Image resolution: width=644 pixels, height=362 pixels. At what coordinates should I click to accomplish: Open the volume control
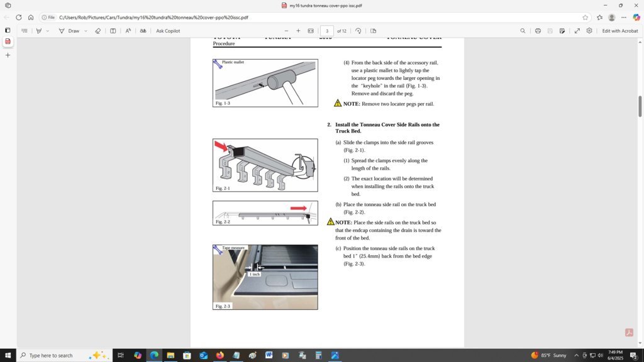point(600,356)
